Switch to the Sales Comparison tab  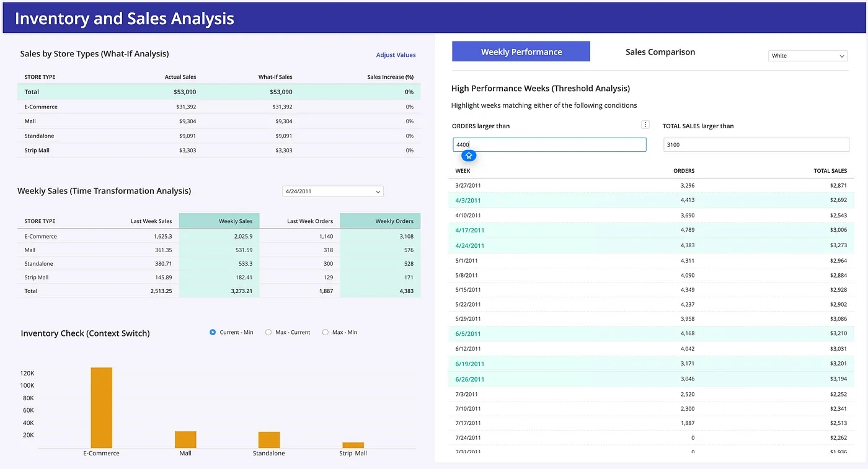click(660, 52)
